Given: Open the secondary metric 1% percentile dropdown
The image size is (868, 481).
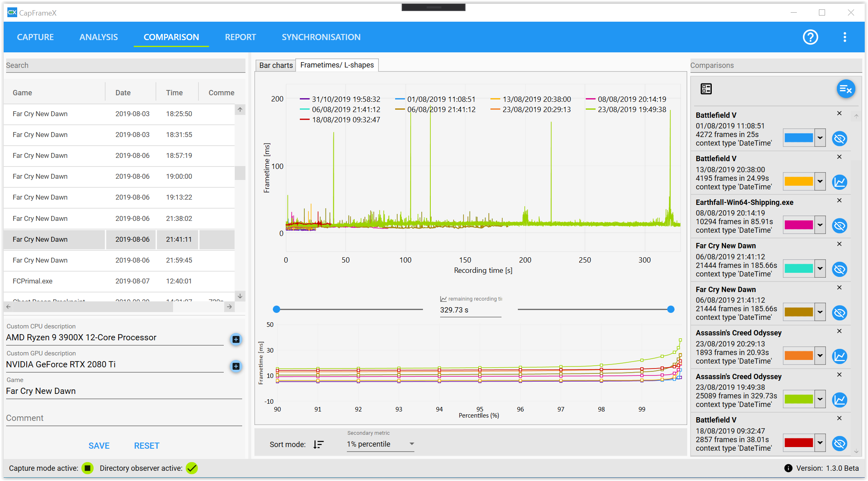Looking at the screenshot, I should tap(380, 444).
